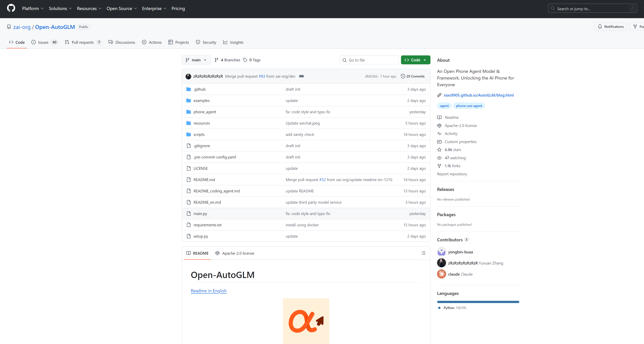
Task: Click the Notifications bell button
Action: [x=611, y=27]
